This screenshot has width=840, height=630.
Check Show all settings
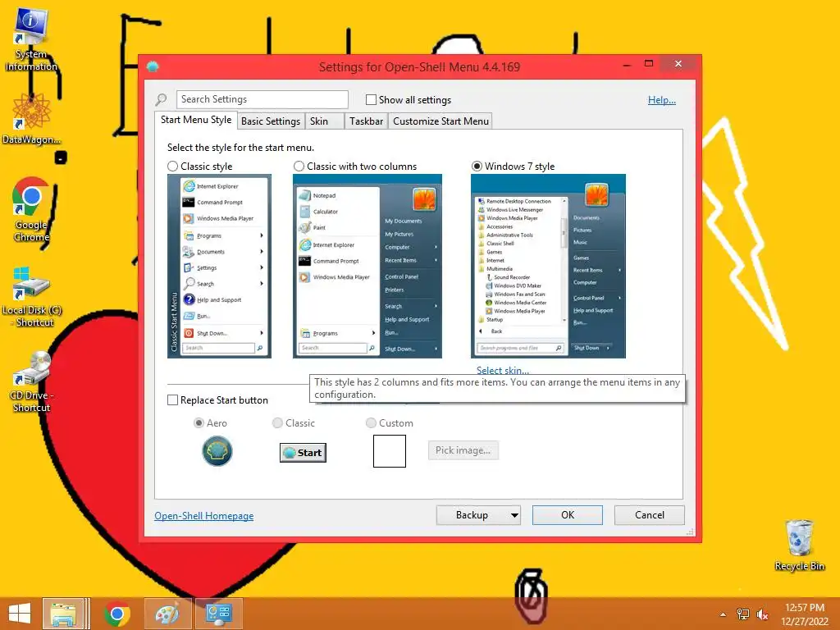[371, 99]
